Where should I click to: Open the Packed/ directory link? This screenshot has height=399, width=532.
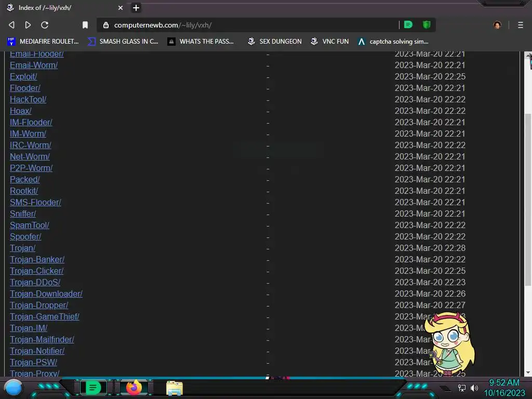pos(25,179)
